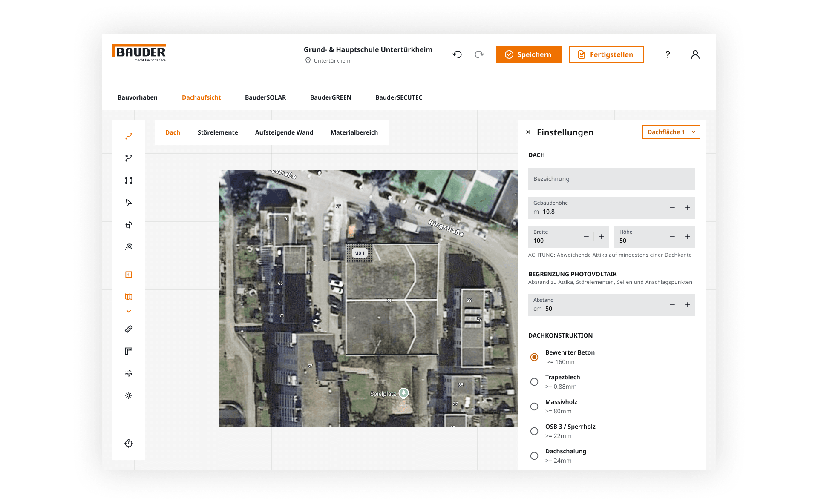Viewport: 818px width, 504px height.
Task: Open the Dachfläche 1 dropdown
Action: 671,132
